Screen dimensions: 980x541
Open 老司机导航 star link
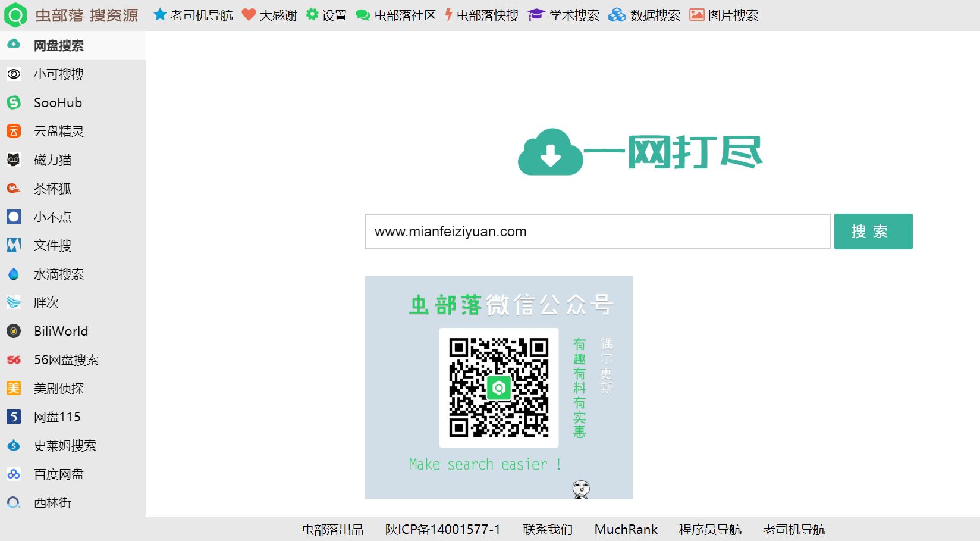tap(193, 15)
